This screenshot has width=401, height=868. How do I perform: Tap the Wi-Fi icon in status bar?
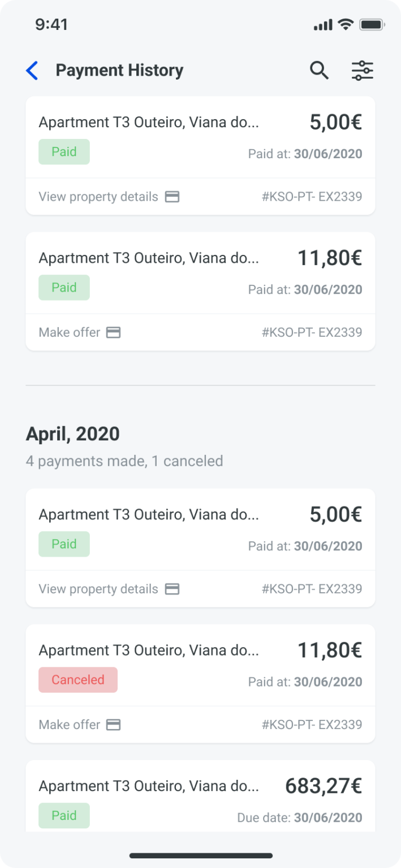pyautogui.click(x=344, y=24)
